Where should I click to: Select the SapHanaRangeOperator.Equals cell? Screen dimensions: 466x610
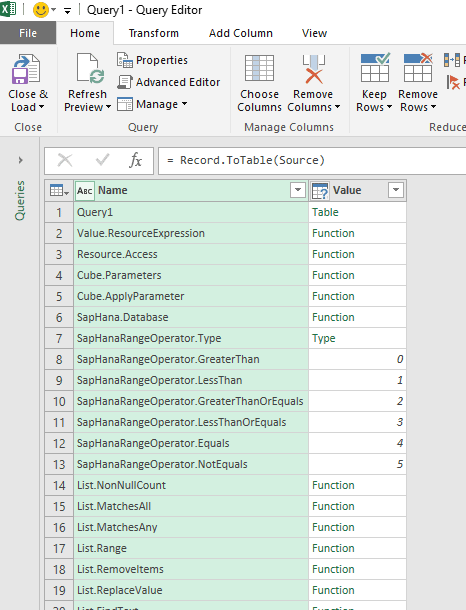pyautogui.click(x=191, y=443)
